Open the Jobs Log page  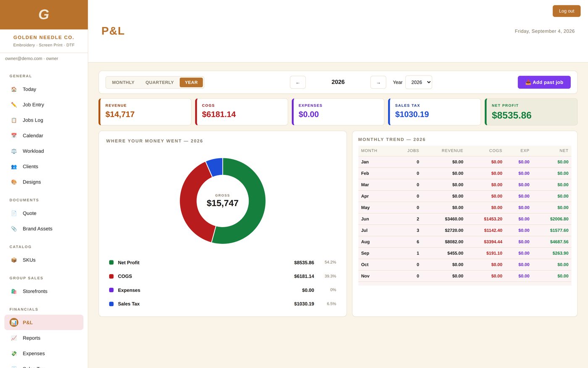(x=44, y=120)
